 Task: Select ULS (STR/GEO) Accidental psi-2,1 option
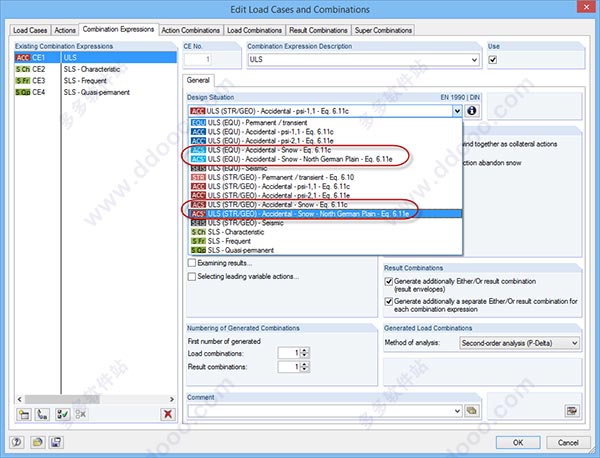(326, 196)
